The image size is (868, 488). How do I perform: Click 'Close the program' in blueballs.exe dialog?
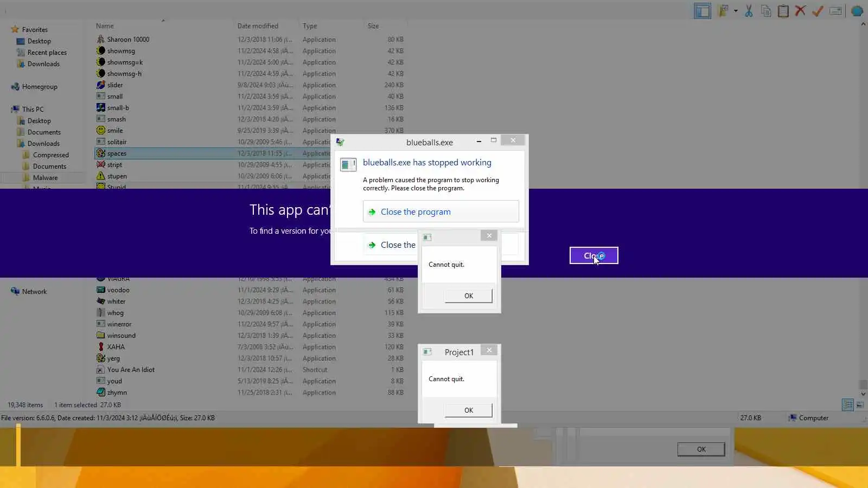tap(441, 211)
